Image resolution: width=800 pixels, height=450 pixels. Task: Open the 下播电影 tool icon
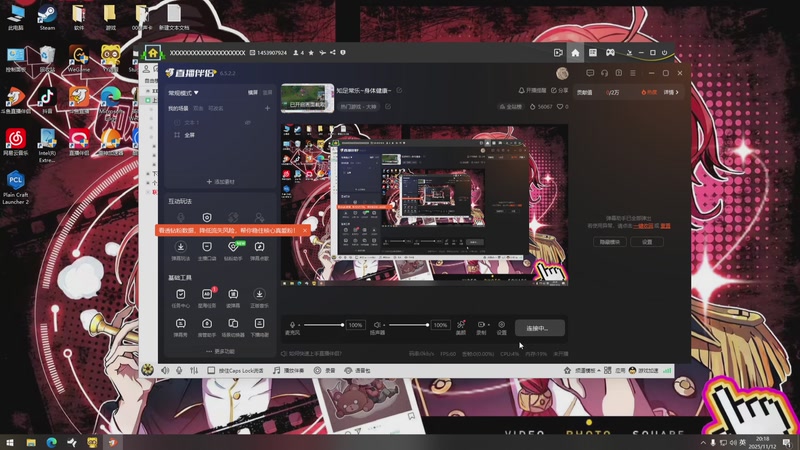point(259,323)
